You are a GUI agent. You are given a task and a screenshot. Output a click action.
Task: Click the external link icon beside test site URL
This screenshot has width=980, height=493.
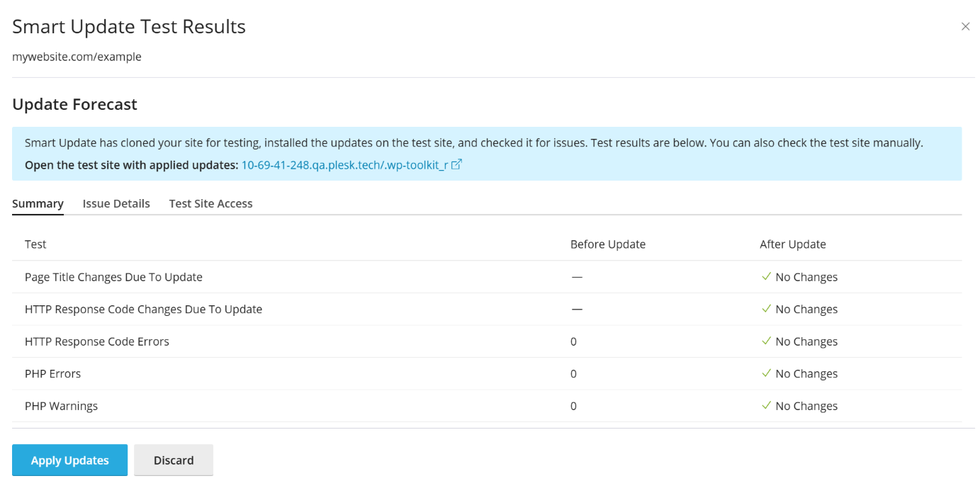(457, 164)
